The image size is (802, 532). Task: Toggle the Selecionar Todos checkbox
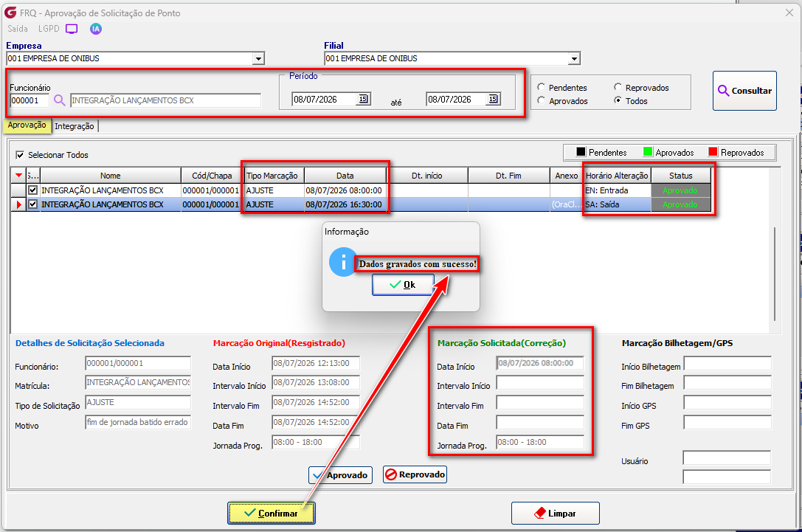[20, 154]
